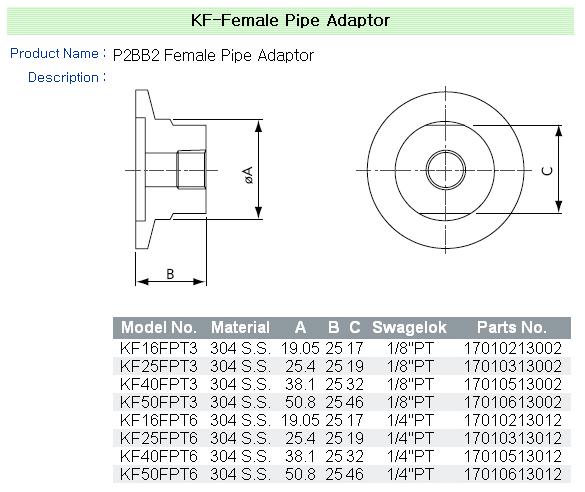Click the 50.8 A value in the KF50FPT6 row
This screenshot has height=492, width=585.
(x=300, y=474)
